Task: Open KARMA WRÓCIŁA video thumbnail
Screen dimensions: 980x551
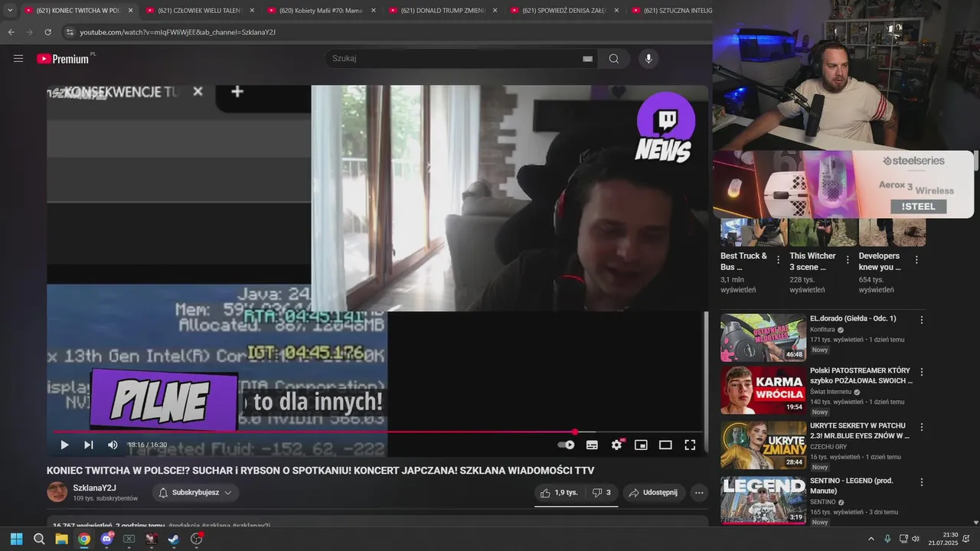Action: click(763, 390)
